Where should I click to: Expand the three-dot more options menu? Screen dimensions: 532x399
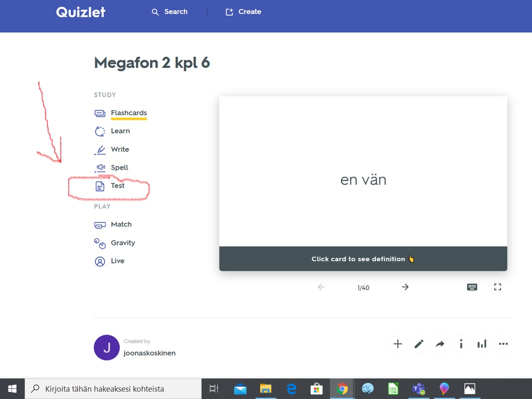coord(503,344)
